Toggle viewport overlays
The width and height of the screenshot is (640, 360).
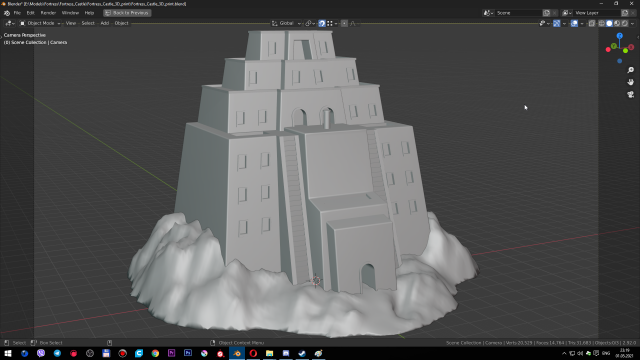[574, 24]
